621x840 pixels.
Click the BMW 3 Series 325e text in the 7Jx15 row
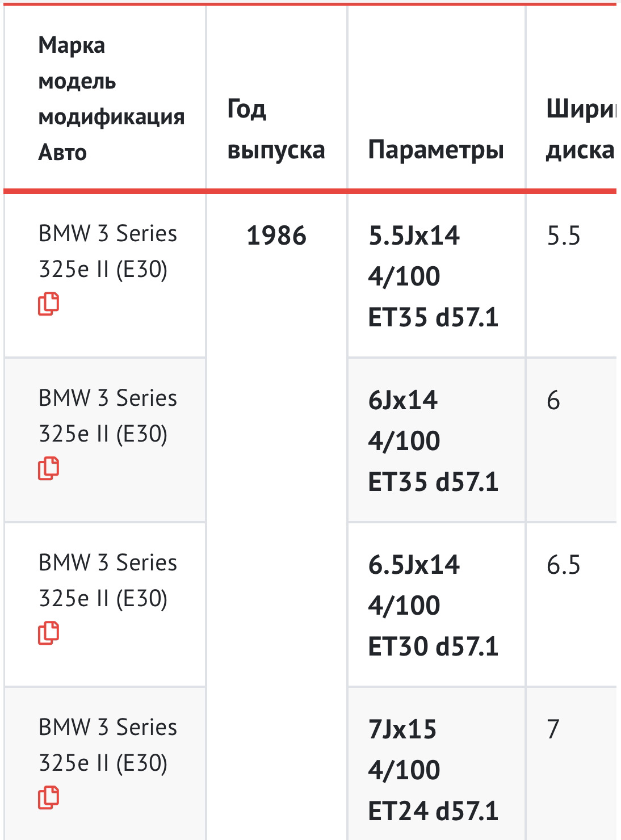[108, 745]
